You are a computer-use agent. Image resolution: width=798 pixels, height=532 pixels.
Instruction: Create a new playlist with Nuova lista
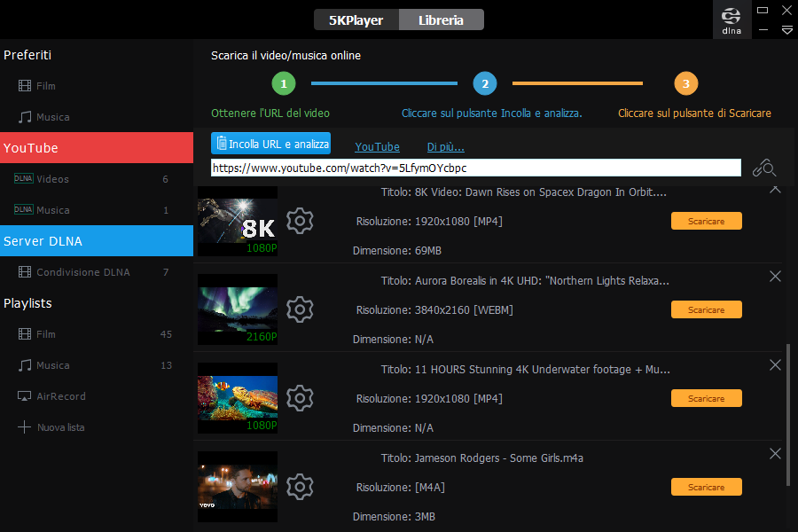coord(60,427)
